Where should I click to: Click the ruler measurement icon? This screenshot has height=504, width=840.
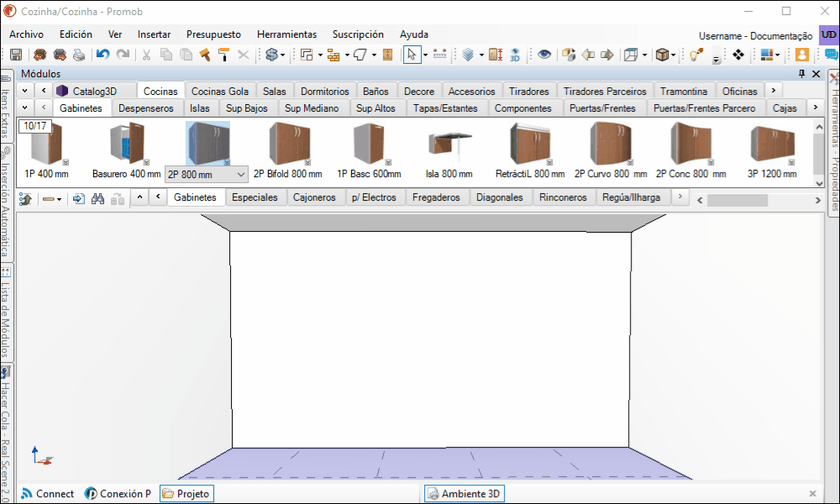(x=439, y=55)
